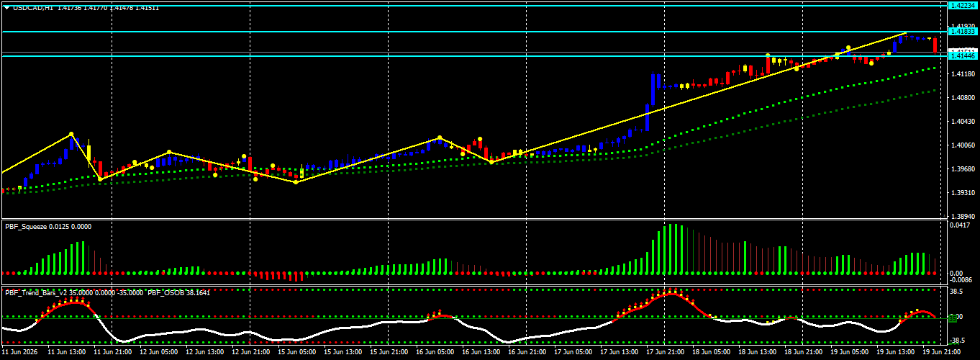The image size is (980, 360).
Task: Click the 0.0417 value on squeeze scale
Action: 960,225
